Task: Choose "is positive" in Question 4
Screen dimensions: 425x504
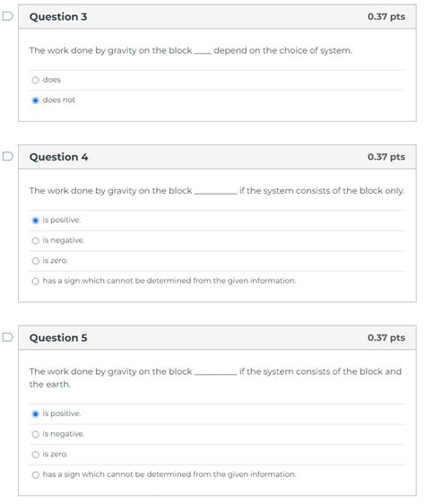Action: point(35,221)
